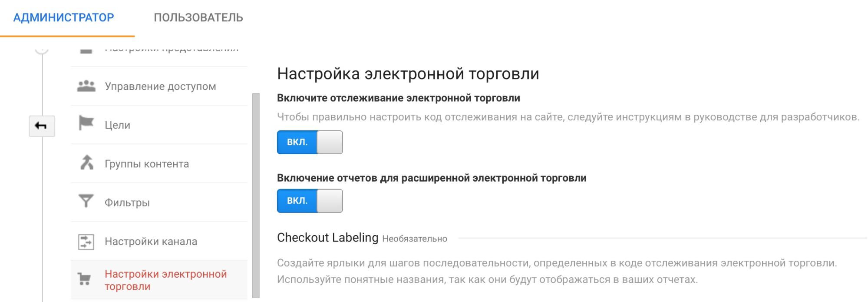The width and height of the screenshot is (868, 302).
Task: Click the sidebar vertical scrollbar
Action: (256, 195)
